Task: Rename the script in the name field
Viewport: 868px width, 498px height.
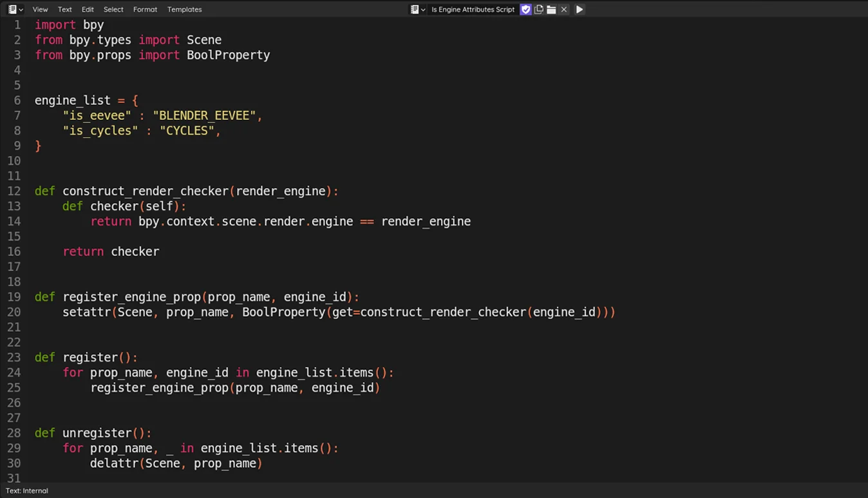Action: (x=473, y=9)
